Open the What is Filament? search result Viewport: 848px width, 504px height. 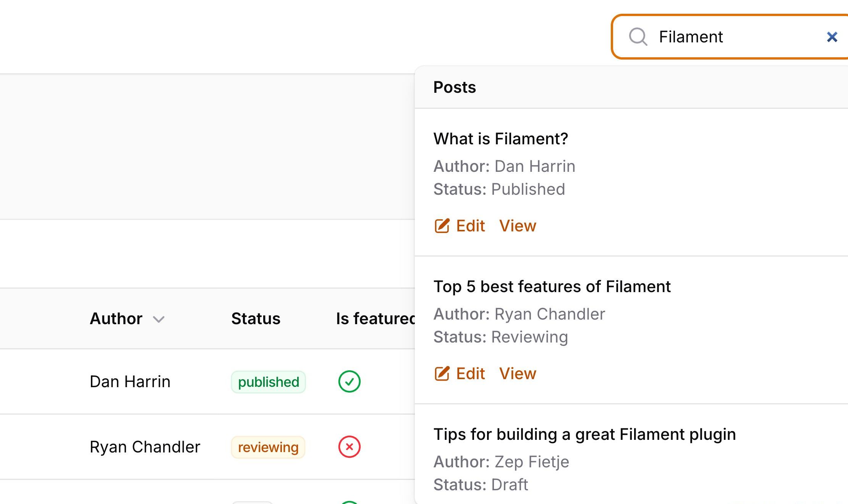pos(501,139)
